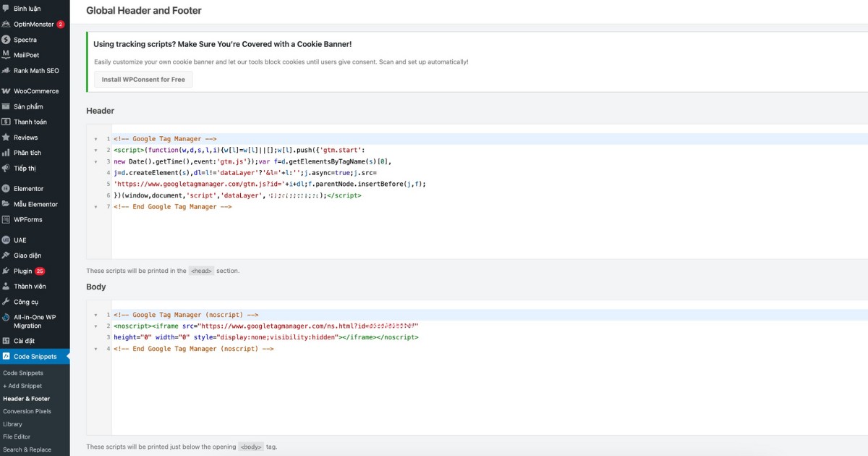Select the Search & Replace submenu item
Image resolution: width=868 pixels, height=456 pixels.
[x=27, y=449]
